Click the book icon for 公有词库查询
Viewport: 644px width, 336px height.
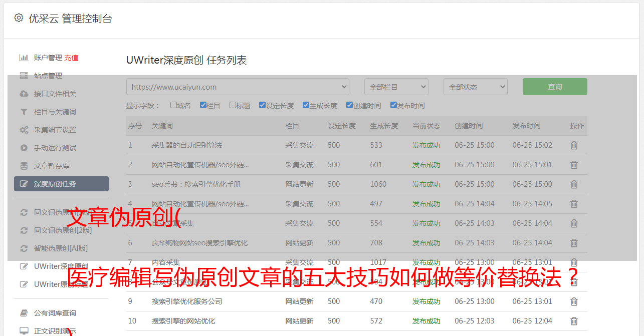coord(24,313)
